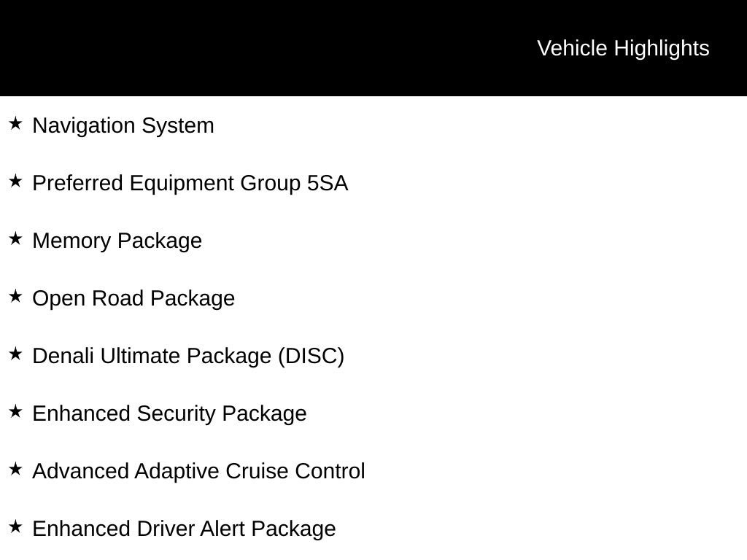Click the Enhanced Security Package text
Viewport: 747px width, 560px height.
pyautogui.click(x=169, y=414)
